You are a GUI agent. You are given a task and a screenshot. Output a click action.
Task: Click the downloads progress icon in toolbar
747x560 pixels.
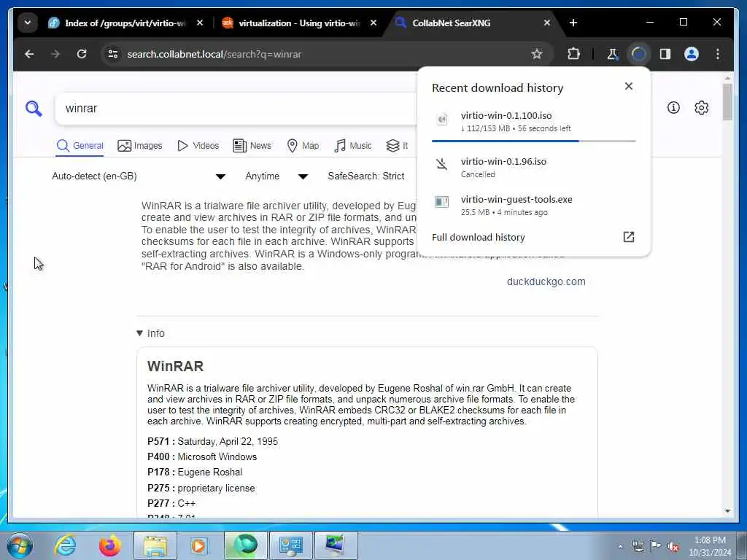[638, 54]
